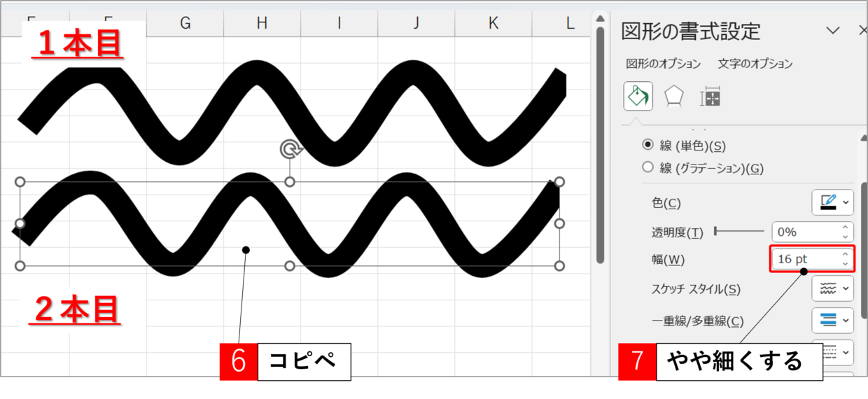Open the 一重線/多重線 dropdown
Screen dimensions: 868x399
832,321
